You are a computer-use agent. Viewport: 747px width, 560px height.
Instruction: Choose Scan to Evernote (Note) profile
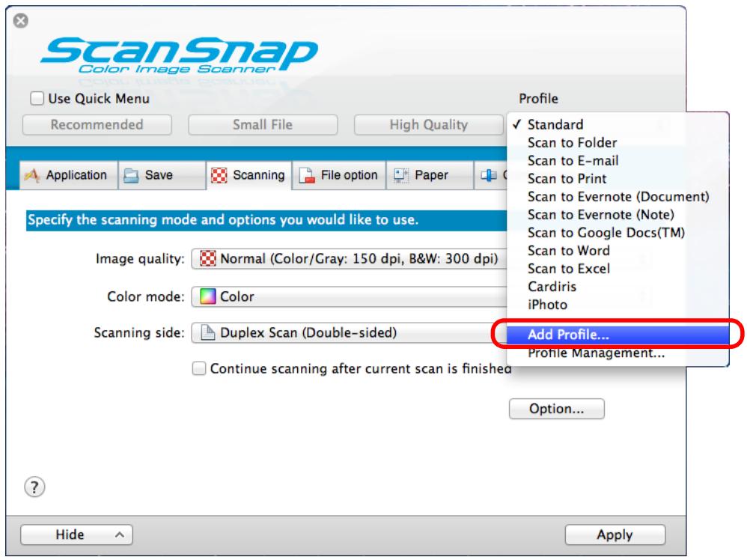(618, 215)
